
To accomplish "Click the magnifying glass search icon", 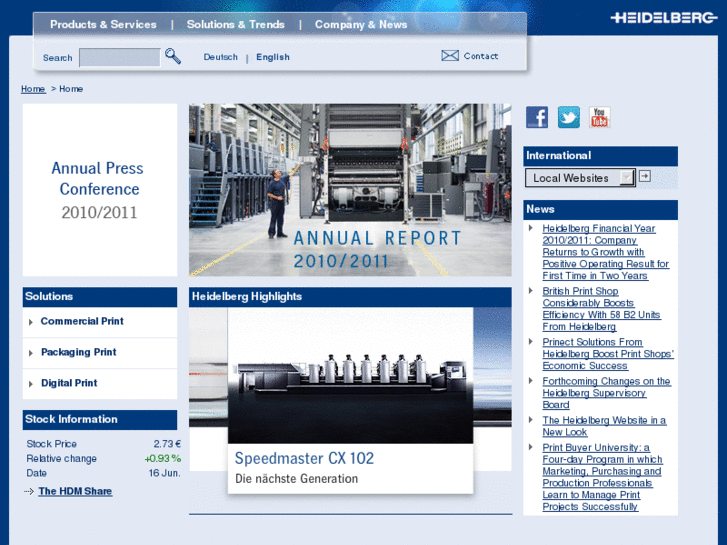I will click(173, 56).
